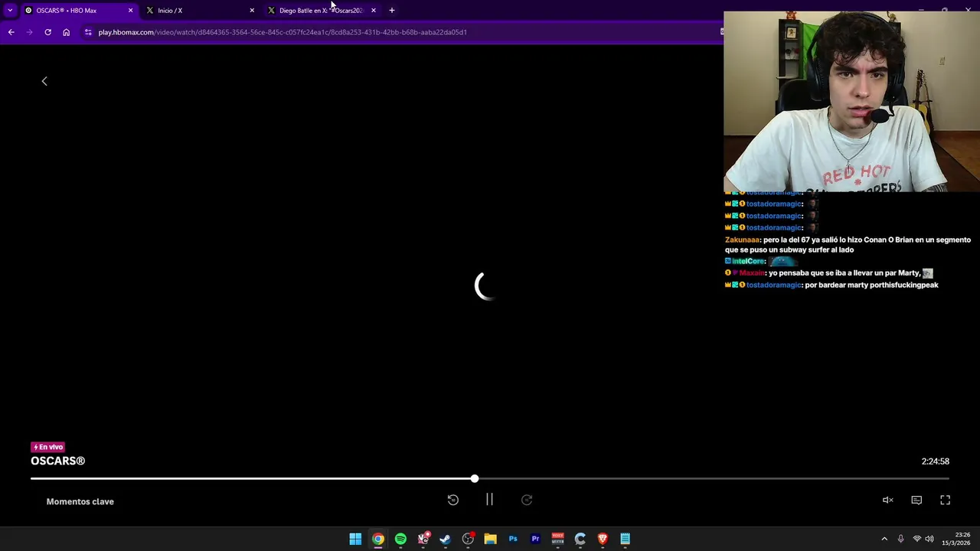Viewport: 980px width, 551px height.
Task: Open OBS Studio from the taskbar
Action: [x=468, y=539]
